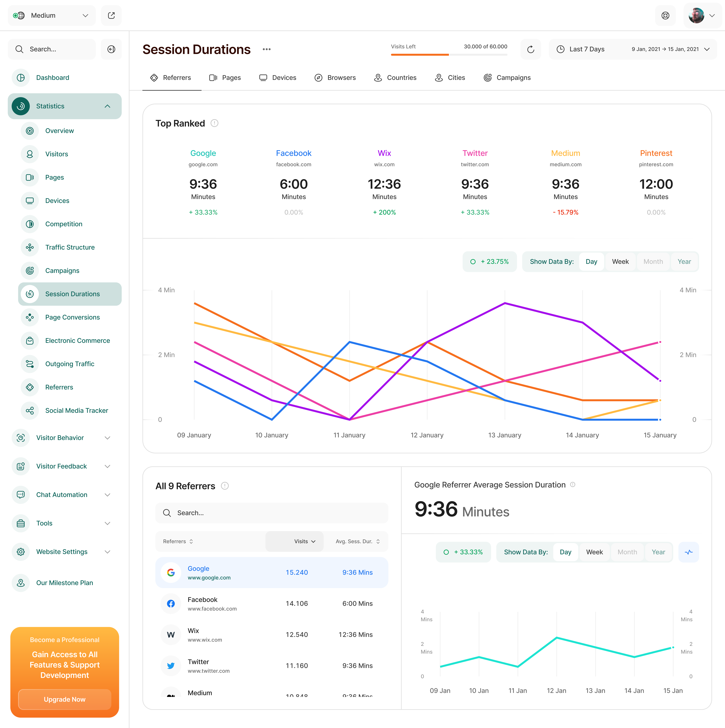This screenshot has height=728, width=725.
Task: Select Month in the main chart toggle
Action: (x=653, y=262)
